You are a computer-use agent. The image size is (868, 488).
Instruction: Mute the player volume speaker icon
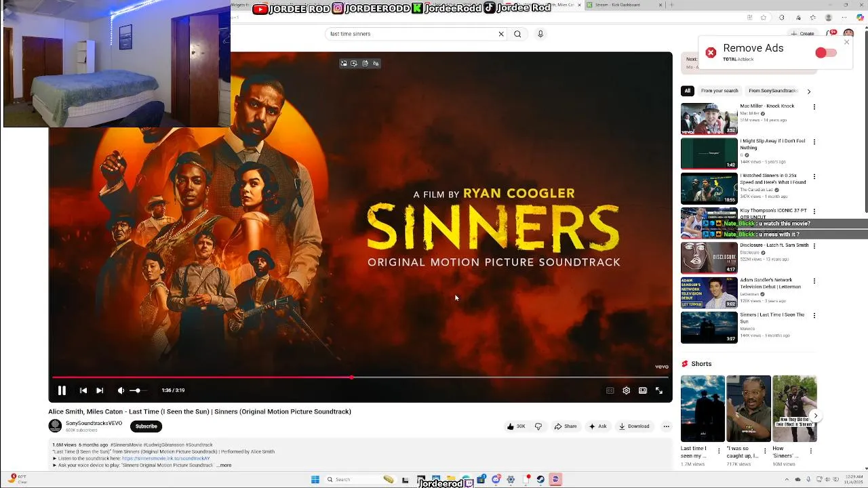(x=121, y=390)
